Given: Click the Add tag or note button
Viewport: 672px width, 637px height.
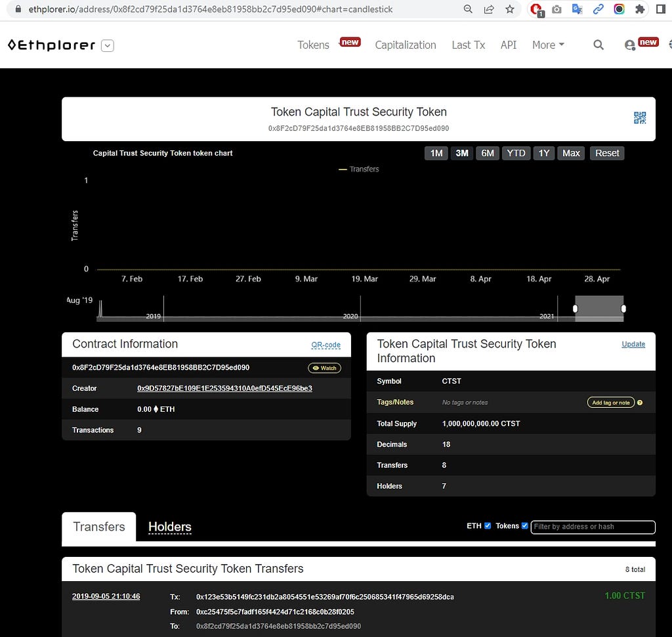Looking at the screenshot, I should [x=611, y=403].
